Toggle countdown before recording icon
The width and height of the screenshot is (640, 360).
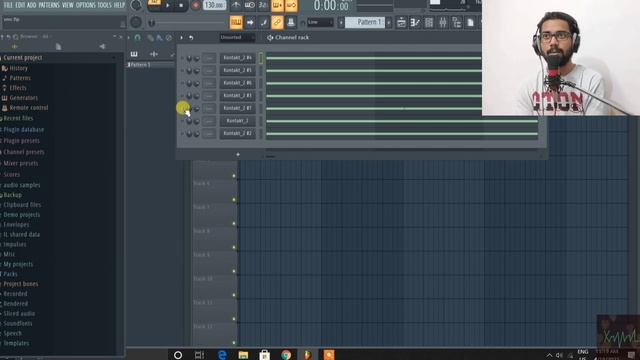(x=263, y=5)
